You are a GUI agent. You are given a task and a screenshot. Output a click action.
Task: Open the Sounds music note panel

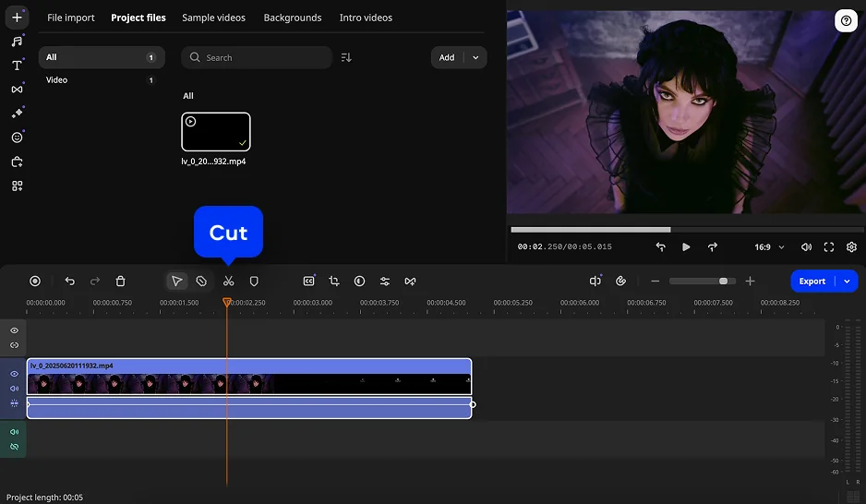pyautogui.click(x=18, y=42)
